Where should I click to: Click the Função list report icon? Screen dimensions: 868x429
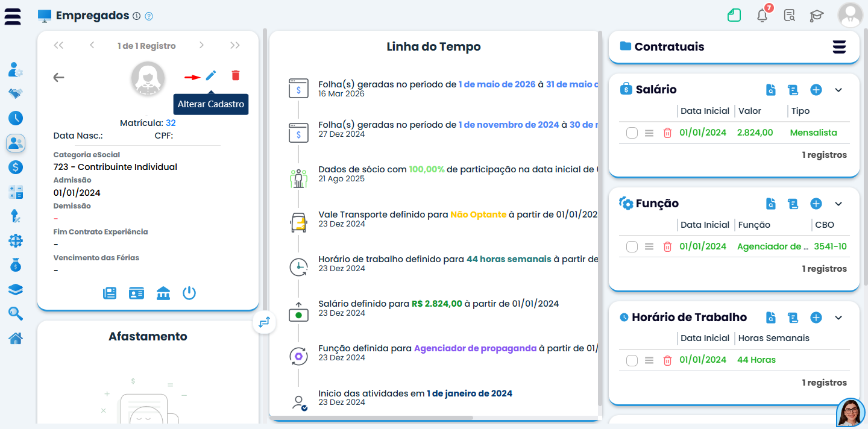[793, 204]
